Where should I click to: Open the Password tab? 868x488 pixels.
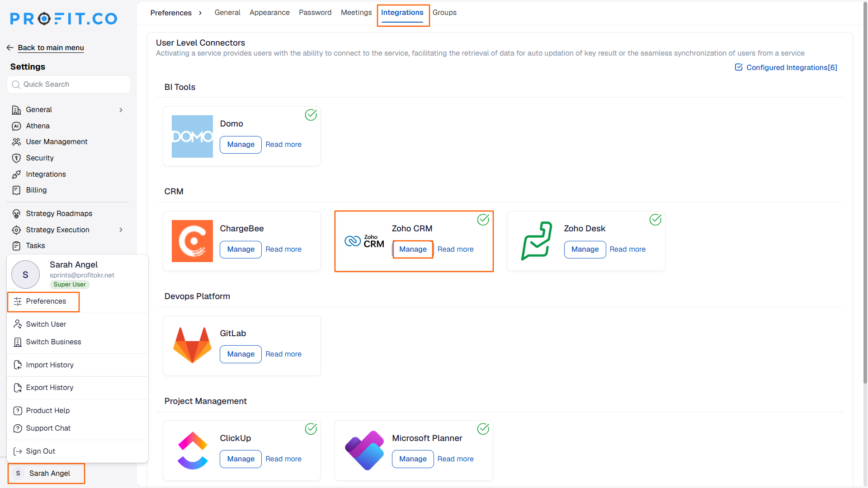pyautogui.click(x=315, y=13)
